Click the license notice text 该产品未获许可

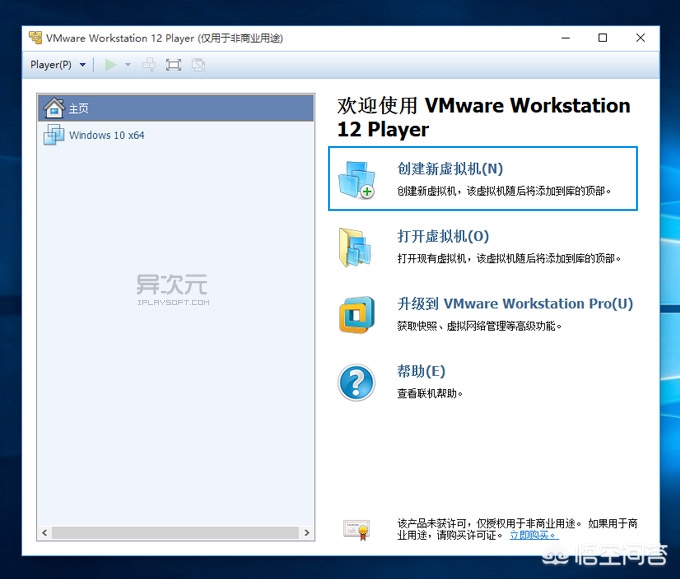coord(517,529)
